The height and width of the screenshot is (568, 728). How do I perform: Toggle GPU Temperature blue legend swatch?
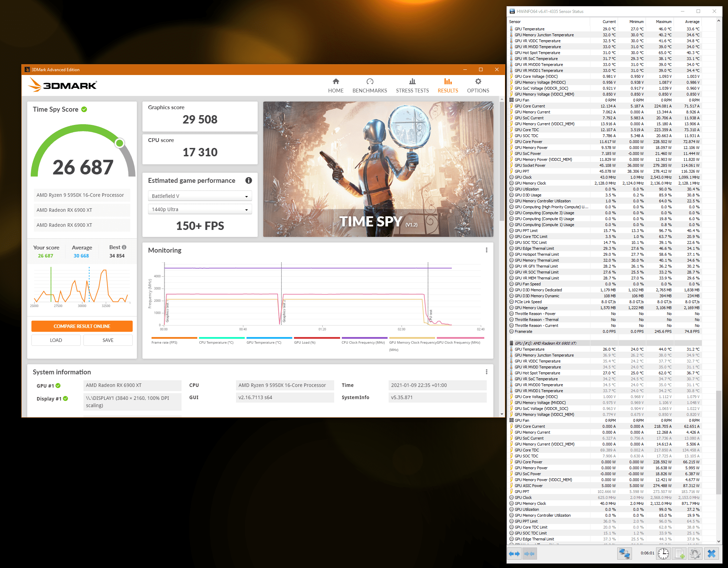[269, 338]
